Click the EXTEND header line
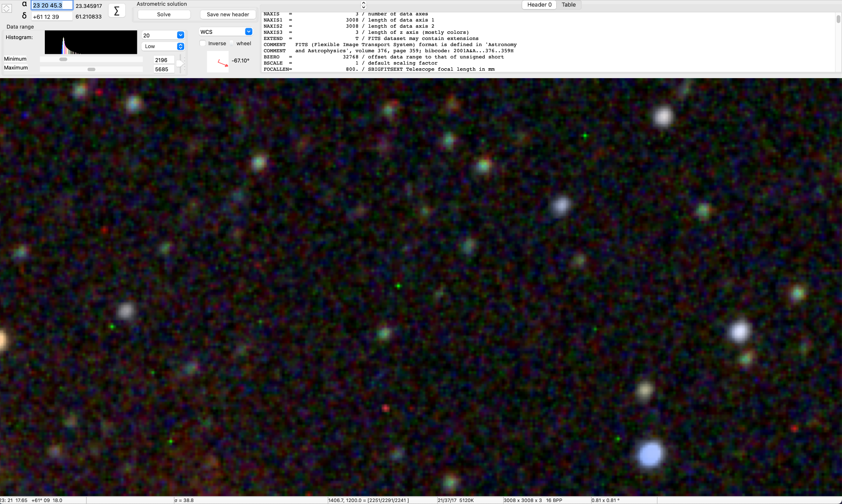 pos(371,39)
